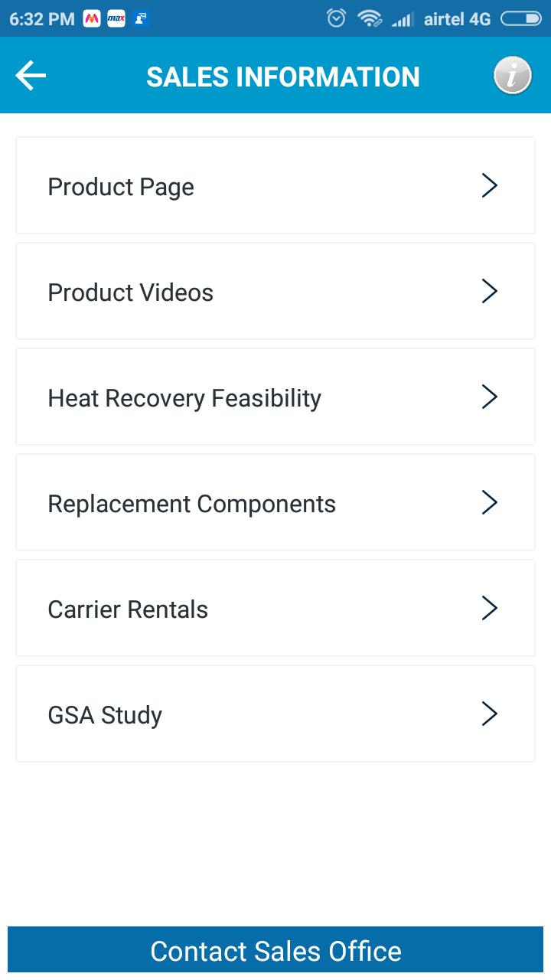Open the info icon in header
This screenshot has height=980, width=551.
click(x=512, y=77)
